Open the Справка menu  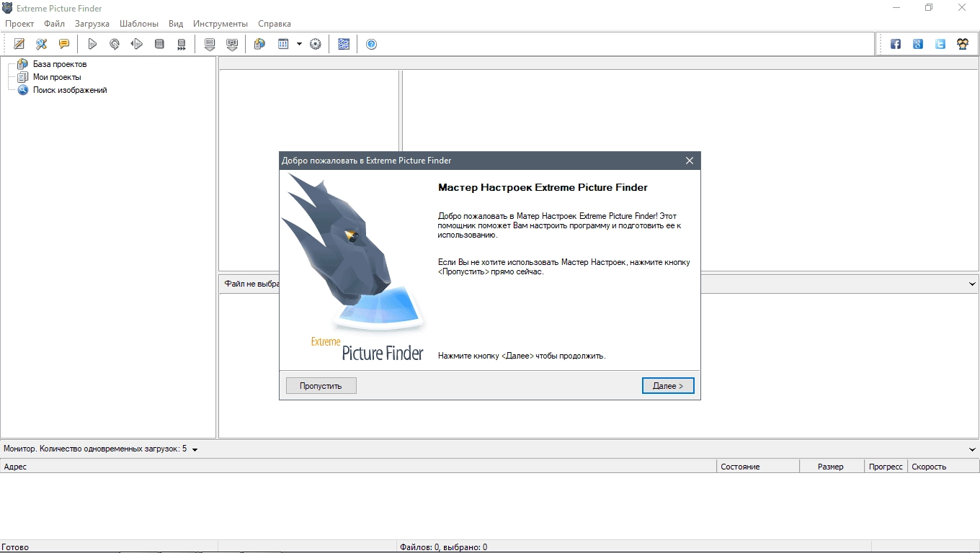(x=275, y=24)
